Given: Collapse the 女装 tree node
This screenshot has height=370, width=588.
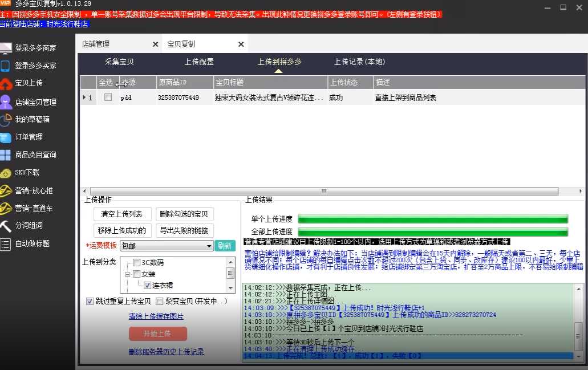Looking at the screenshot, I should click(x=128, y=274).
